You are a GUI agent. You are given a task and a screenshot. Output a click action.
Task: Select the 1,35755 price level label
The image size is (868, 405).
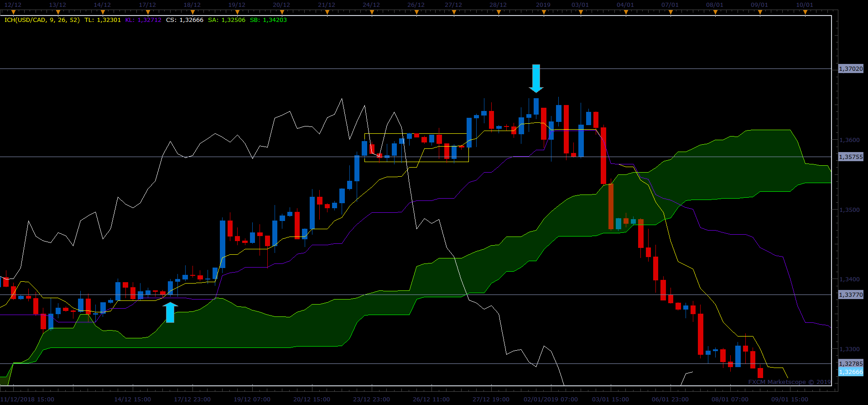(851, 157)
